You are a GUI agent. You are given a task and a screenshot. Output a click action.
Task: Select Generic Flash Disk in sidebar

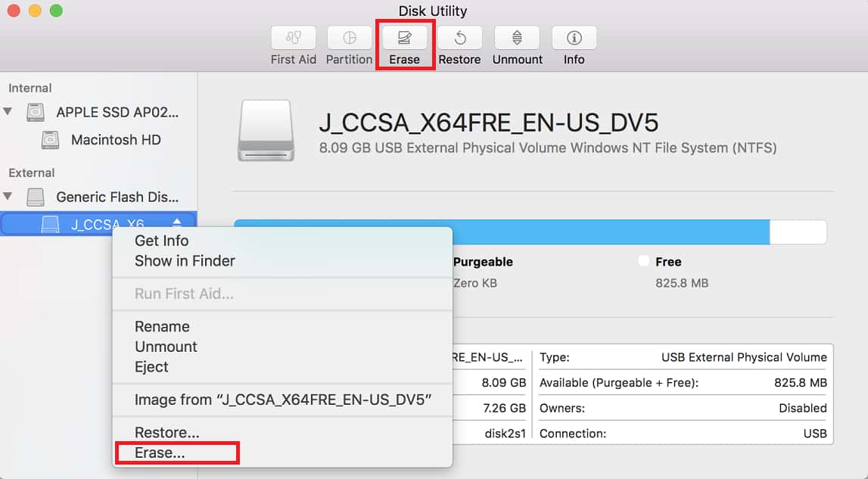click(x=117, y=198)
